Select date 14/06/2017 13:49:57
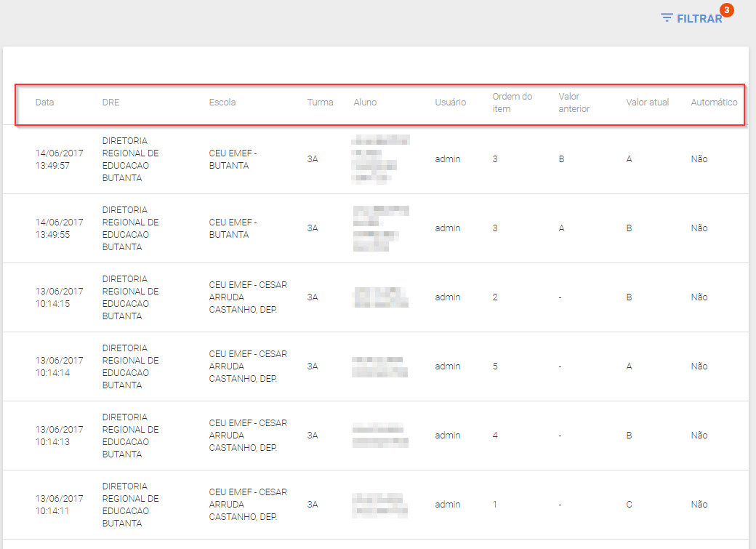Screen dimensions: 756x549 59,159
